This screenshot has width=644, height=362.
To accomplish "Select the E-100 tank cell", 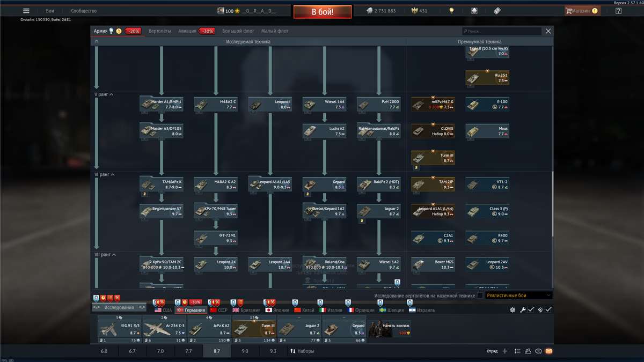I will pyautogui.click(x=487, y=104).
